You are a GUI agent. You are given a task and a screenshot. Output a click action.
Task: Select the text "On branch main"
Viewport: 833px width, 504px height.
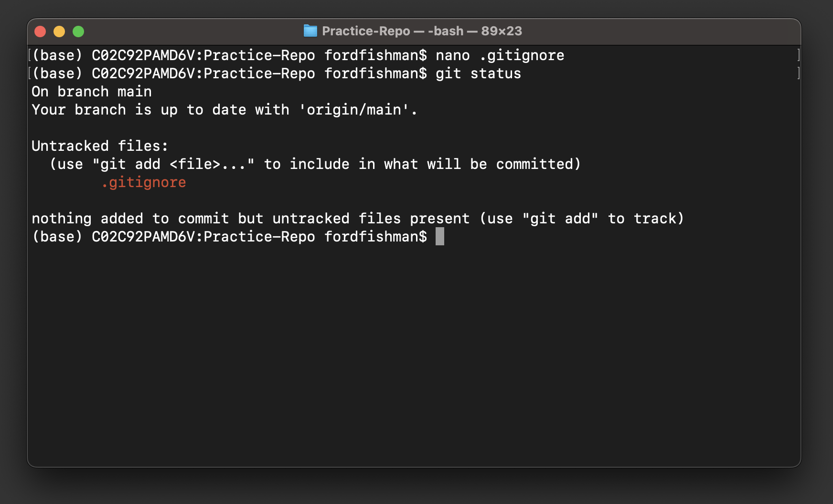point(91,91)
